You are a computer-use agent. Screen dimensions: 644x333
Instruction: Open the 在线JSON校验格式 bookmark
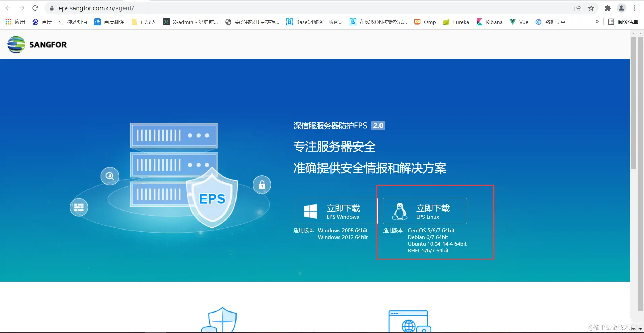pyautogui.click(x=378, y=22)
